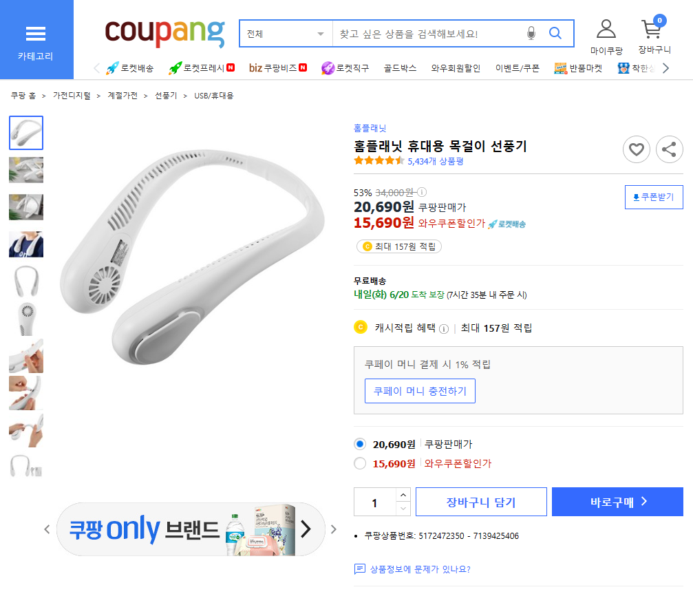This screenshot has width=693, height=616.
Task: Click the 5,434개 상품평 star rating link
Action: [435, 161]
